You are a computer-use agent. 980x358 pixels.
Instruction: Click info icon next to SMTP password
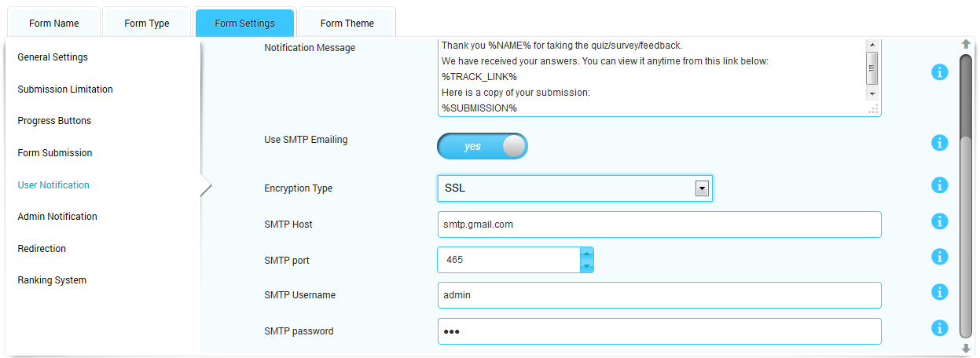[939, 328]
